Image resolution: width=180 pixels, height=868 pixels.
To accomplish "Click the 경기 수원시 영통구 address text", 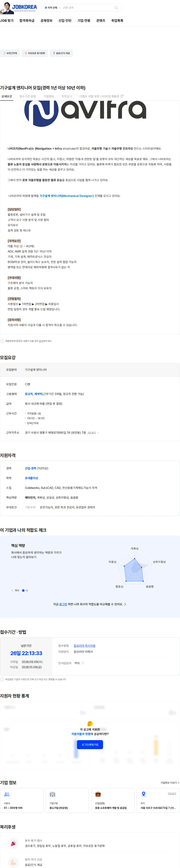I will (x=55, y=433).
